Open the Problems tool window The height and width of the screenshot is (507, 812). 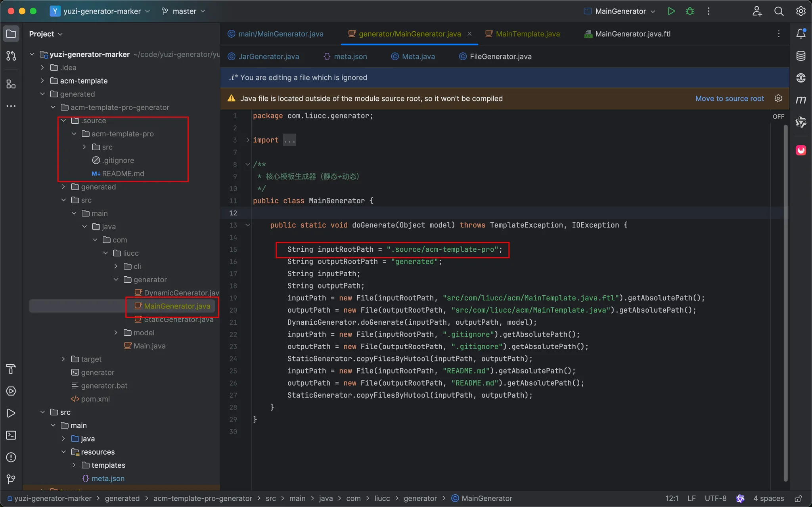pyautogui.click(x=11, y=457)
